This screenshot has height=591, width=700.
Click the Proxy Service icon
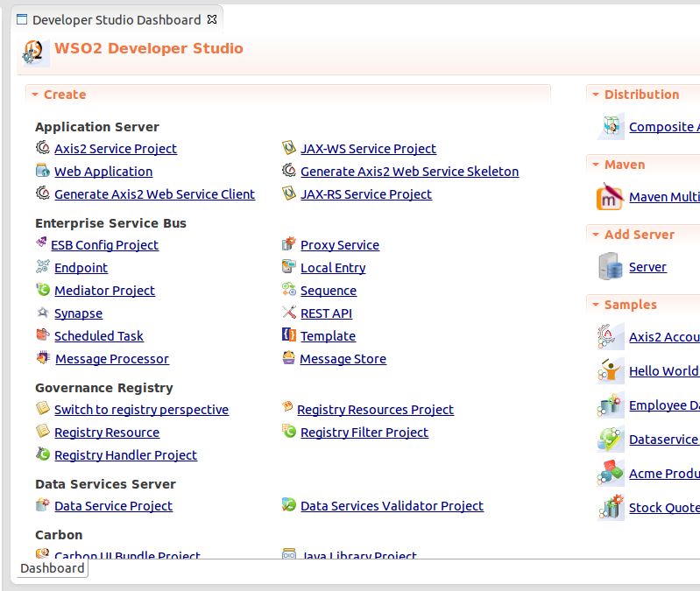click(289, 243)
